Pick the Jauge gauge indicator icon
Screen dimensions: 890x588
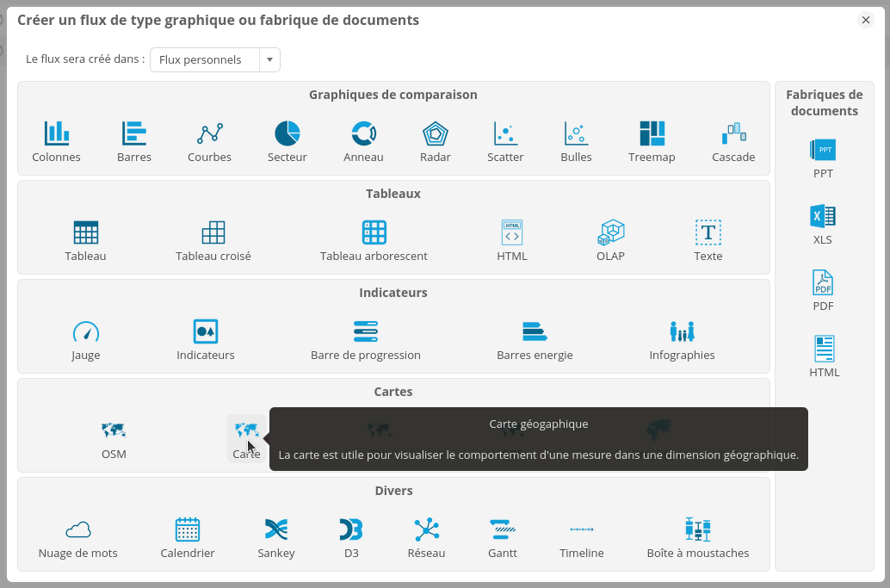tap(86, 331)
